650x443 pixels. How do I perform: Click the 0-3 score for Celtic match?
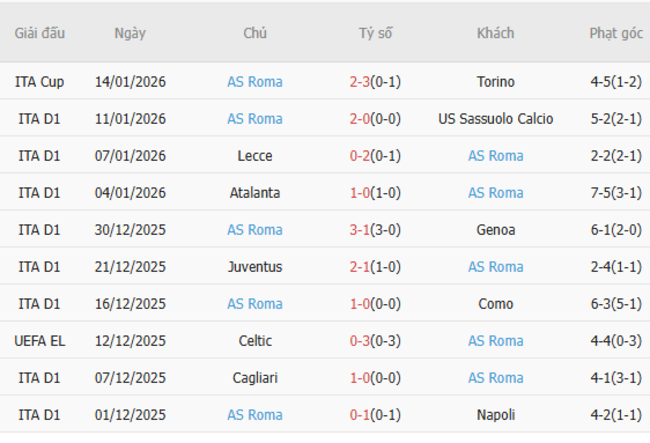pos(361,341)
